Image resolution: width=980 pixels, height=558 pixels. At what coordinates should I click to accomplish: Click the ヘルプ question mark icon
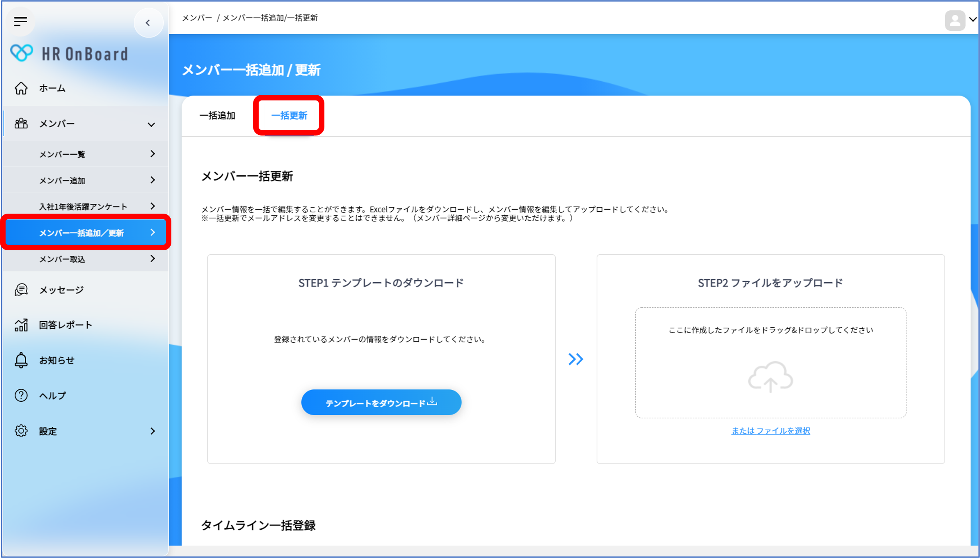tap(21, 395)
